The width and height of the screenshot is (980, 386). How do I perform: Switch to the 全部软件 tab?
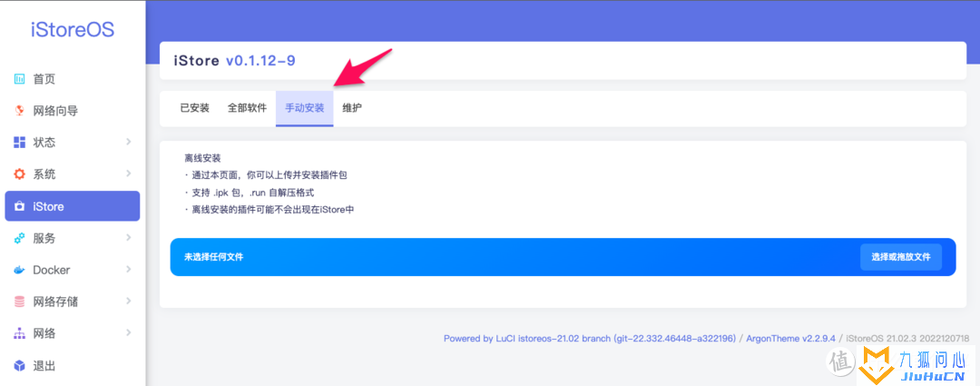click(247, 107)
